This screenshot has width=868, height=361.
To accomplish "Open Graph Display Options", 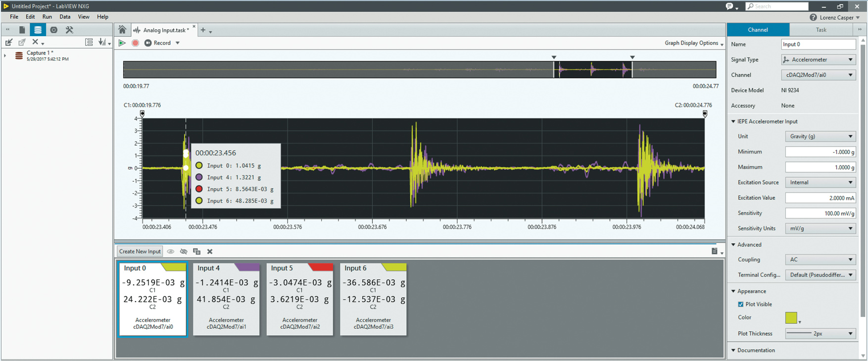I will pos(693,43).
